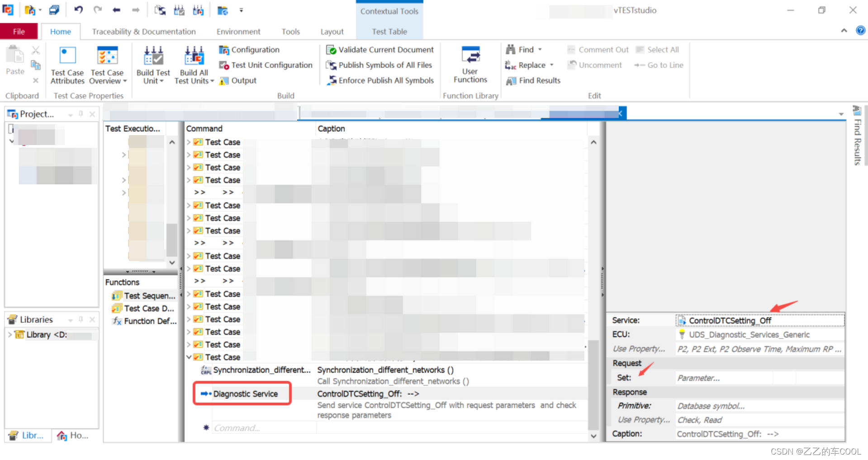Open the build Configuration command

[x=249, y=50]
